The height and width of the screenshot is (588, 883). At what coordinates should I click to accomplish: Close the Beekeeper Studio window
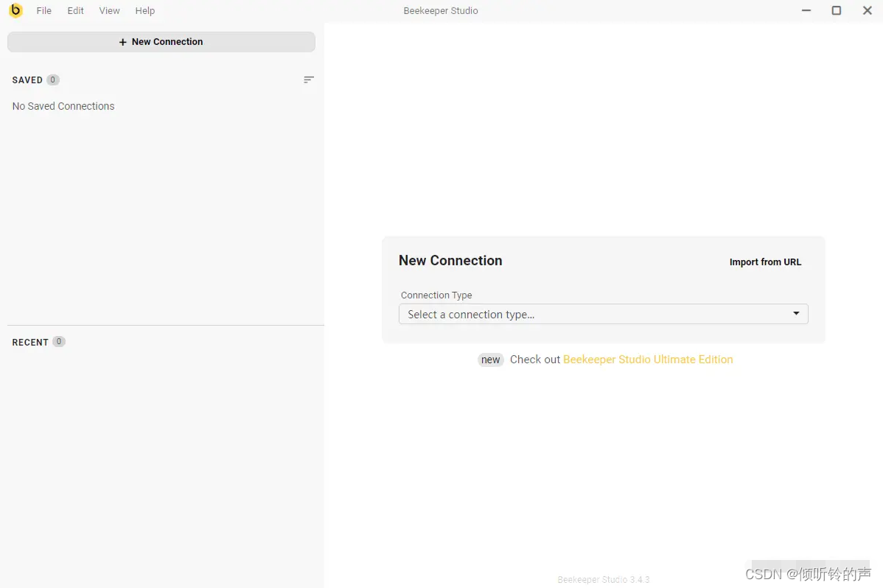(868, 10)
